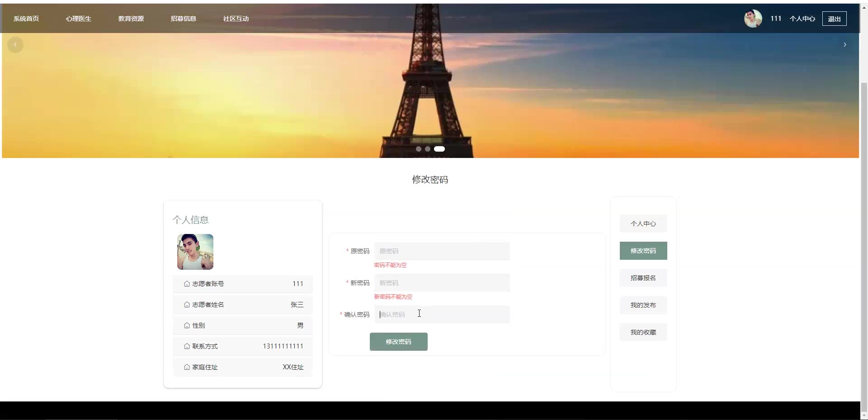The image size is (868, 420).
Task: Click the phone number 13111111111
Action: click(x=283, y=346)
